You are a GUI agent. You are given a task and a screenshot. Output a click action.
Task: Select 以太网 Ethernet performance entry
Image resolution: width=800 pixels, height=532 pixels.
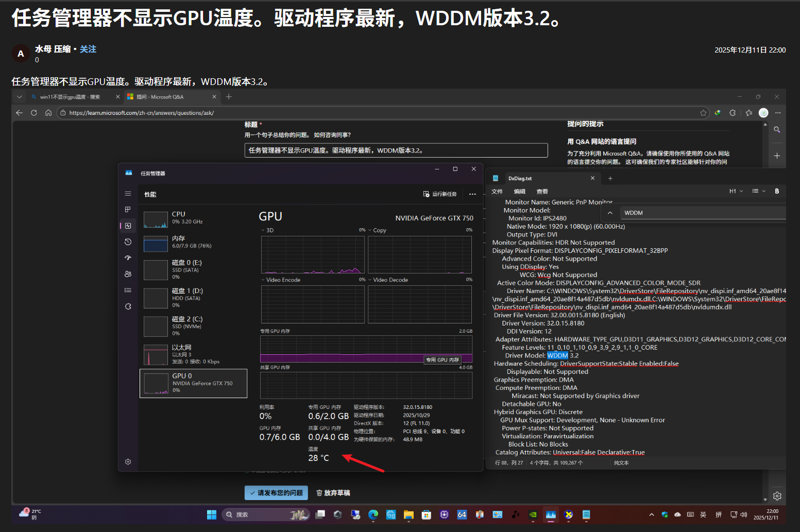[x=193, y=354]
